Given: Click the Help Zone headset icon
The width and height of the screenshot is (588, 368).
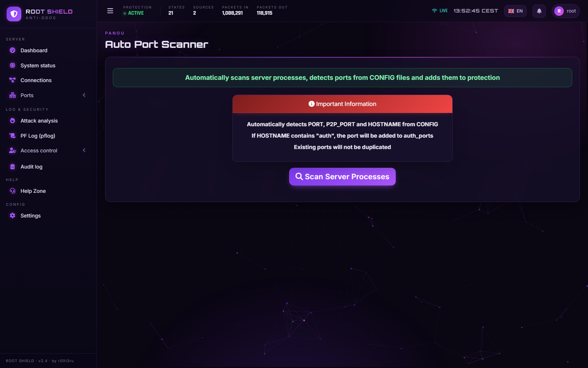Looking at the screenshot, I should [12, 191].
